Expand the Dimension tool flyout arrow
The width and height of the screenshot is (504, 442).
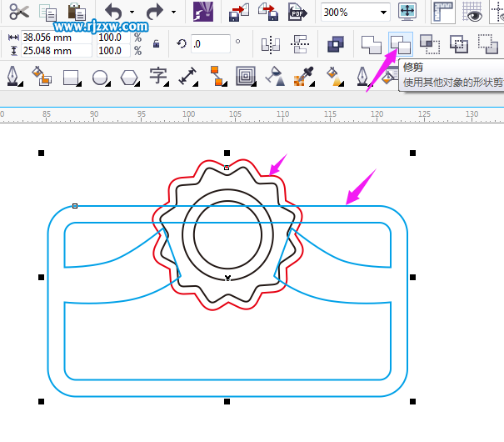coord(196,84)
